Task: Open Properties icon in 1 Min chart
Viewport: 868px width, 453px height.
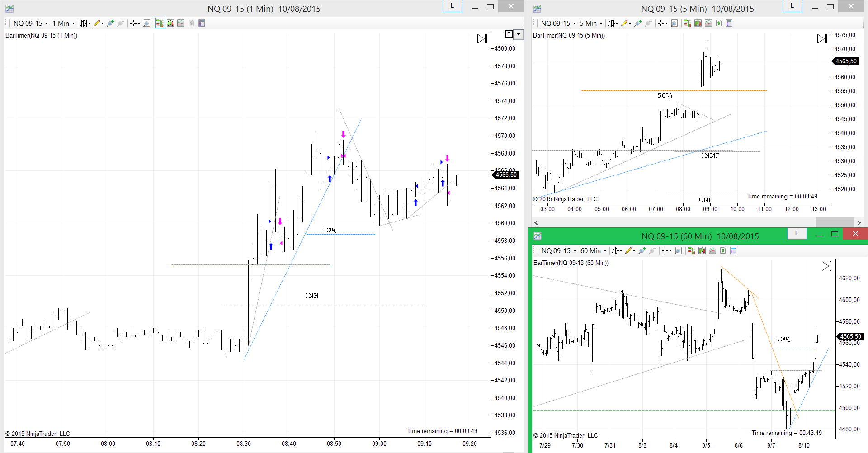Action: coord(202,23)
